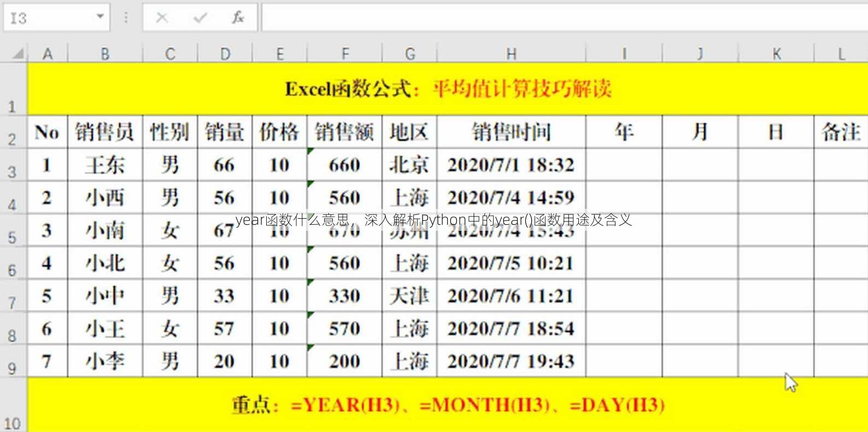
Task: Click the date cell '2020/7/1 18:32'
Action: [511, 165]
